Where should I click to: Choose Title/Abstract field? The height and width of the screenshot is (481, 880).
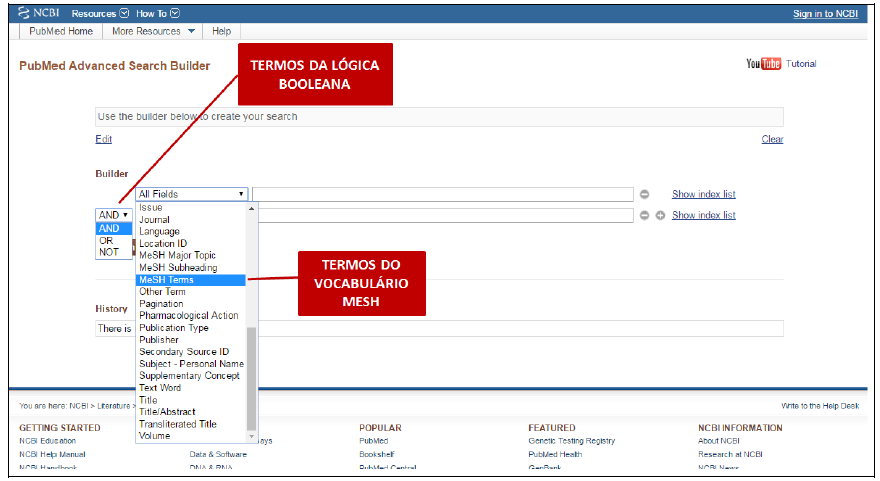(190, 412)
